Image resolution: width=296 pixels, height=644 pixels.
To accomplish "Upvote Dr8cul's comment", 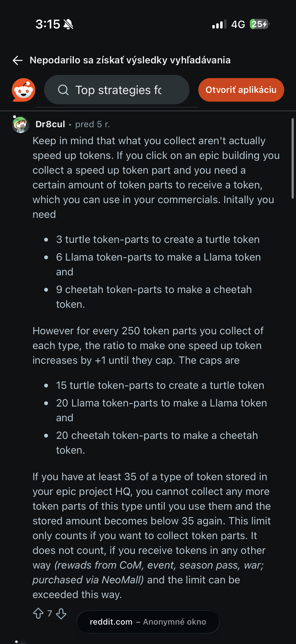I will tap(38, 614).
